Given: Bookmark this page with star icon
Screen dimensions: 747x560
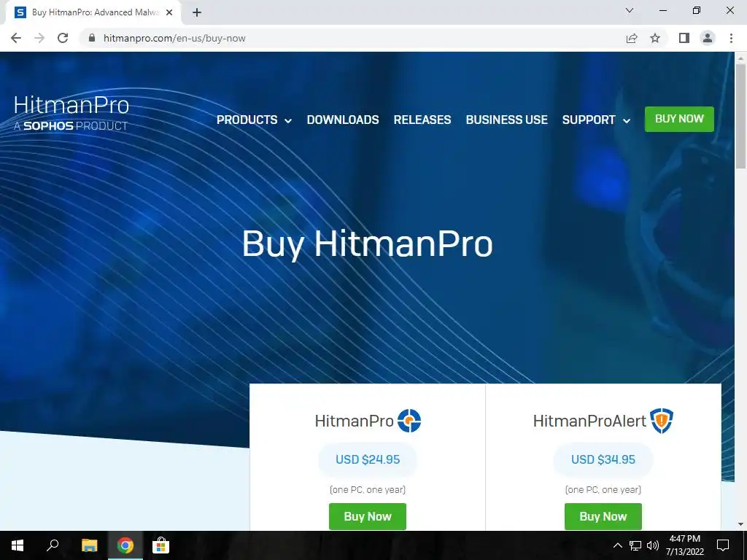Looking at the screenshot, I should 655,38.
